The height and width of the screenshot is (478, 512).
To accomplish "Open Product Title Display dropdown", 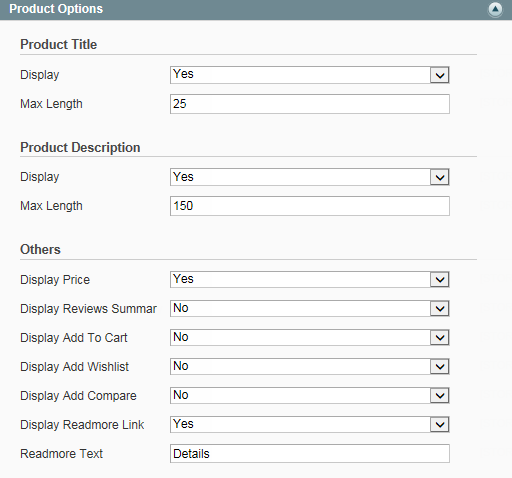I will (310, 75).
